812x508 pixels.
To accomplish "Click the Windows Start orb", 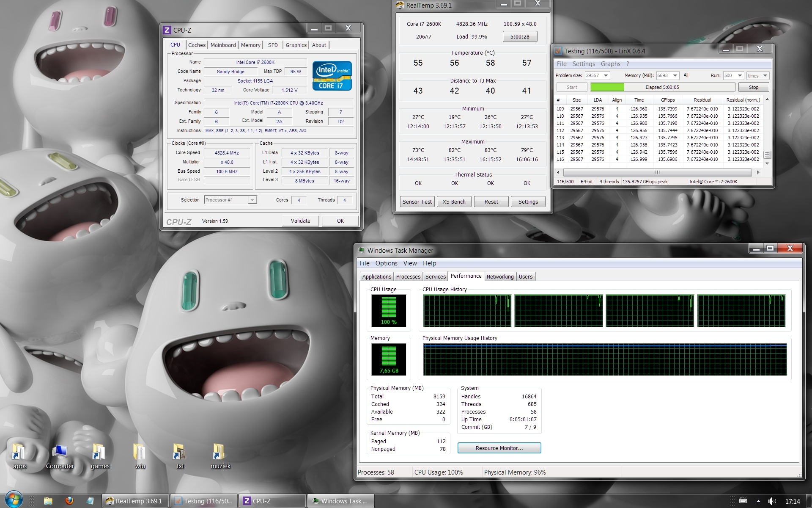I will point(14,500).
